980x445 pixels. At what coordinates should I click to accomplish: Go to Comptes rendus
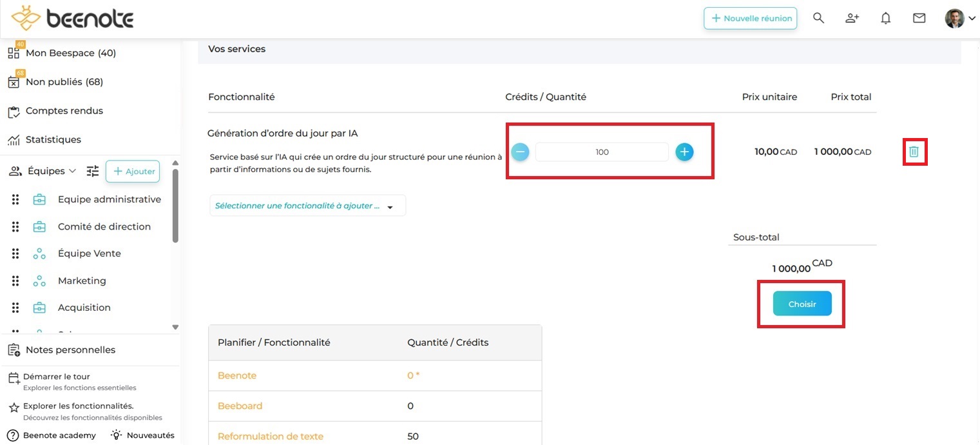tap(64, 111)
